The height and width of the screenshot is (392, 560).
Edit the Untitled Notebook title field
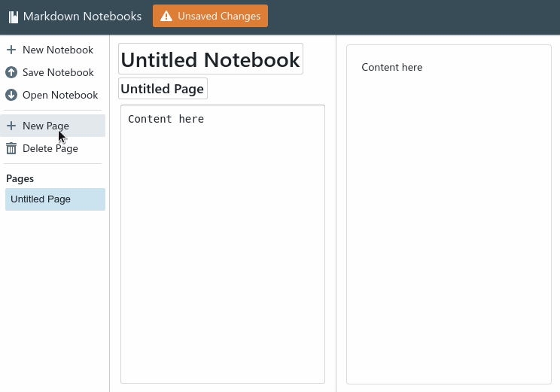[x=211, y=59]
